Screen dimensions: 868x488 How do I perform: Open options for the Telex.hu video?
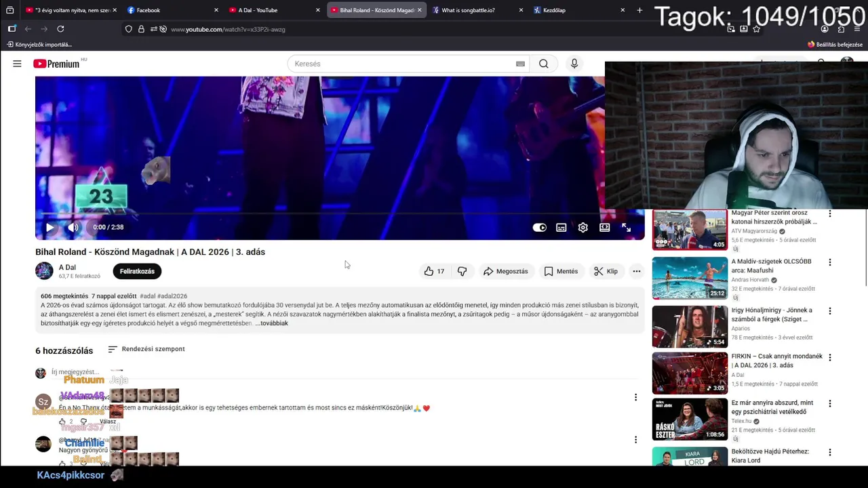[x=829, y=403]
